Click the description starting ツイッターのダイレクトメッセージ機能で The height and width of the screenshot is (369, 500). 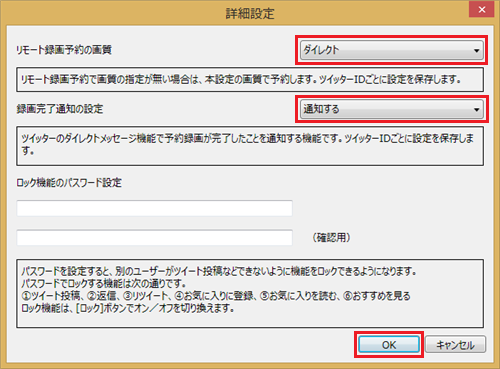[250, 146]
